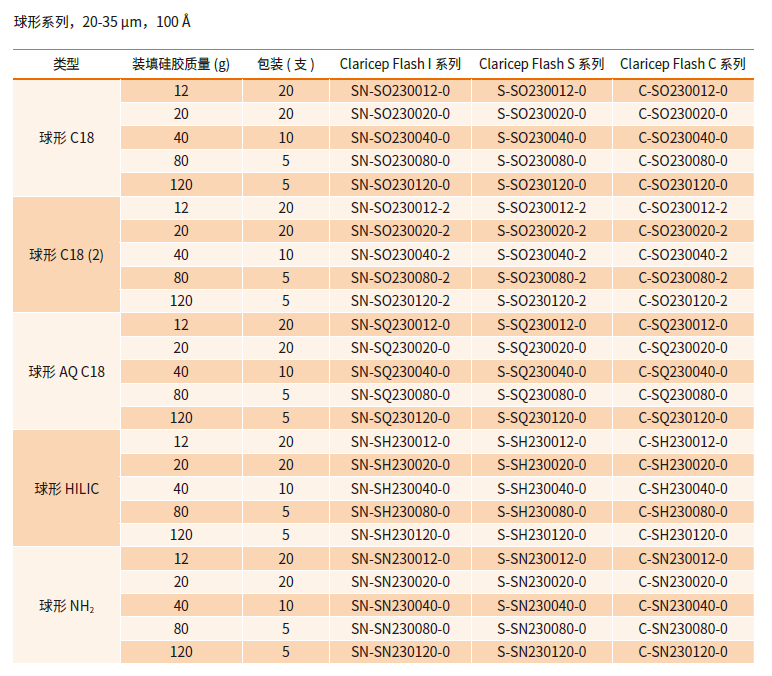Click part number S-SO230120-0
The image size is (772, 676).
(542, 185)
